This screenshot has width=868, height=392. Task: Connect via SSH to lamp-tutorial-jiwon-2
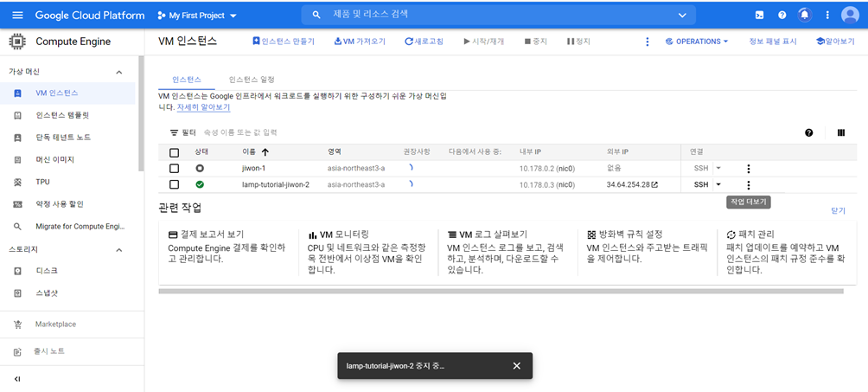[x=701, y=184]
